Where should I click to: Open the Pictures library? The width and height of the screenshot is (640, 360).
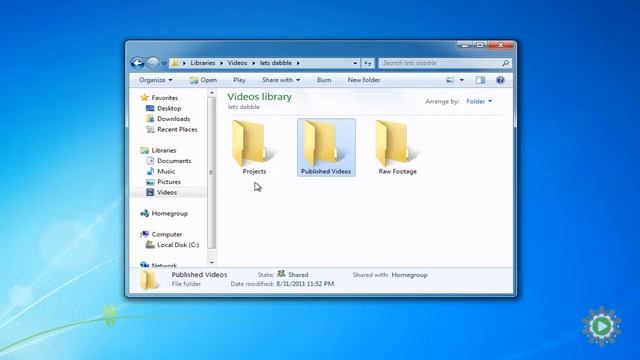[x=169, y=182]
